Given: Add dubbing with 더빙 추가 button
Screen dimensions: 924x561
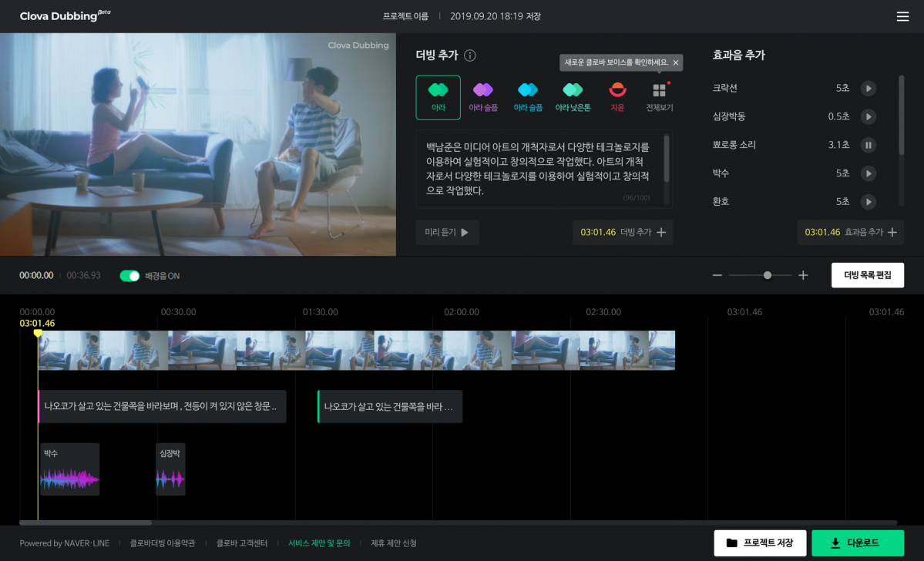Looking at the screenshot, I should (623, 232).
